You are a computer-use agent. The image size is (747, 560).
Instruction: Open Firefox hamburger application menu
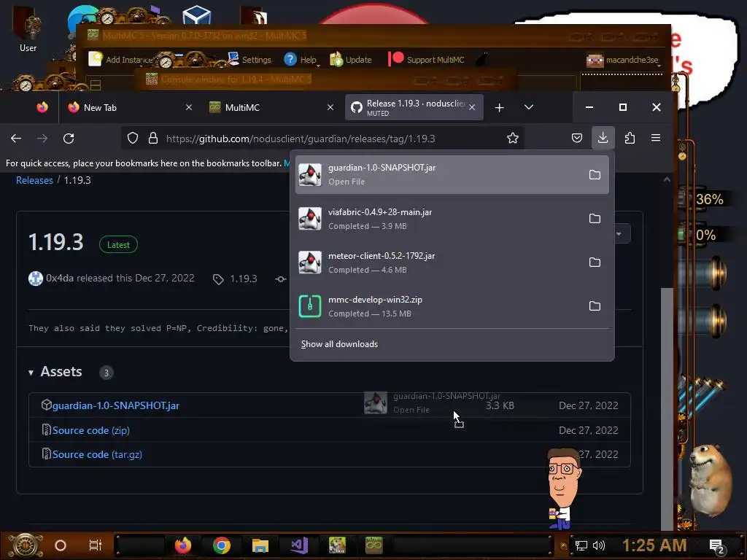(656, 138)
